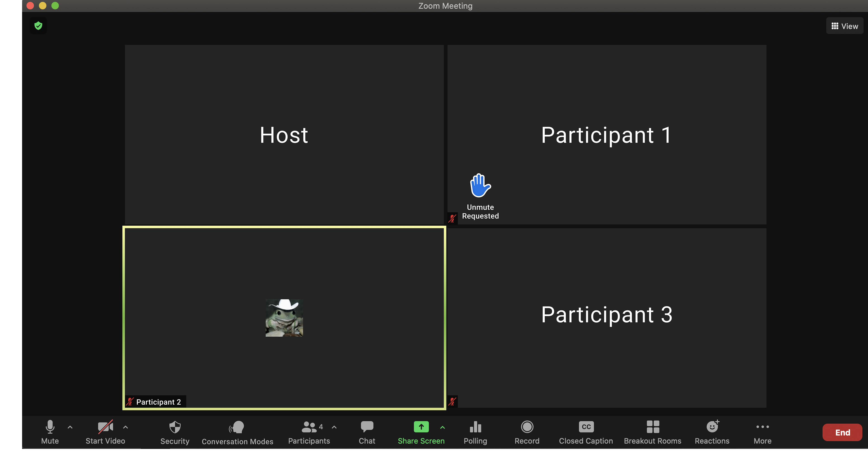This screenshot has height=457, width=868.
Task: Expand video options next to Start Video
Action: coord(125,427)
